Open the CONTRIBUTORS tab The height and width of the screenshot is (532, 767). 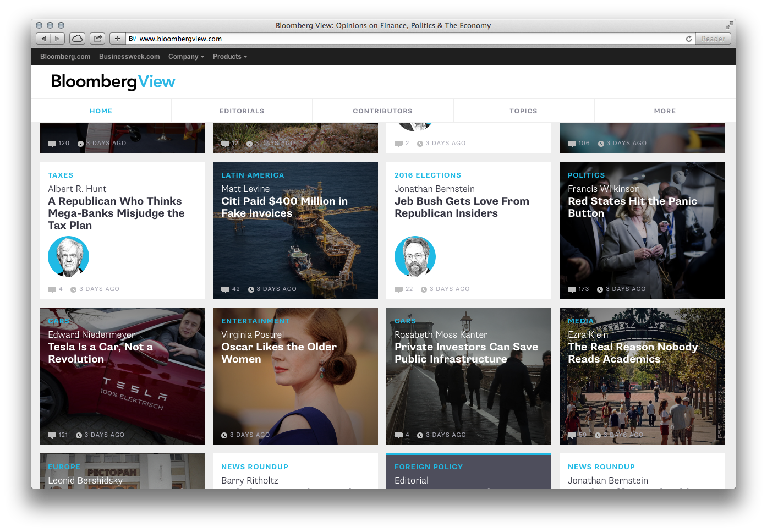pyautogui.click(x=383, y=111)
